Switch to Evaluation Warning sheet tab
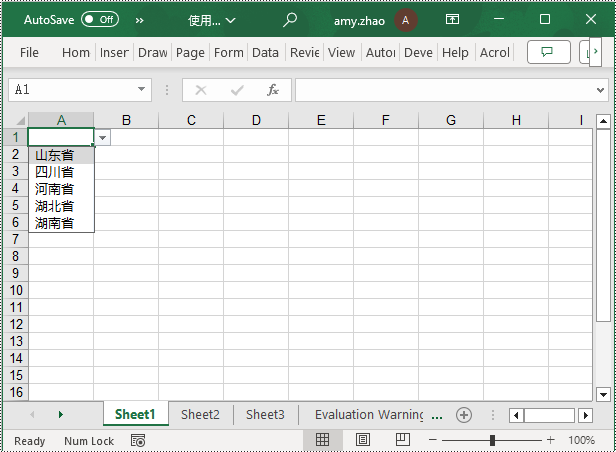Viewport: 616px width, 452px height. point(369,415)
